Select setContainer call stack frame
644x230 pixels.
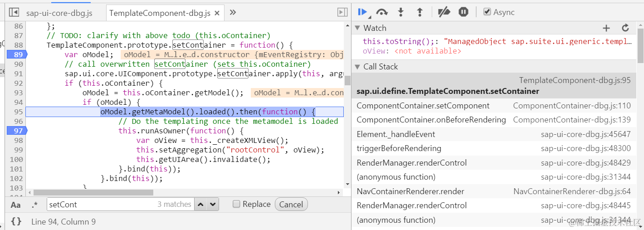494,86
